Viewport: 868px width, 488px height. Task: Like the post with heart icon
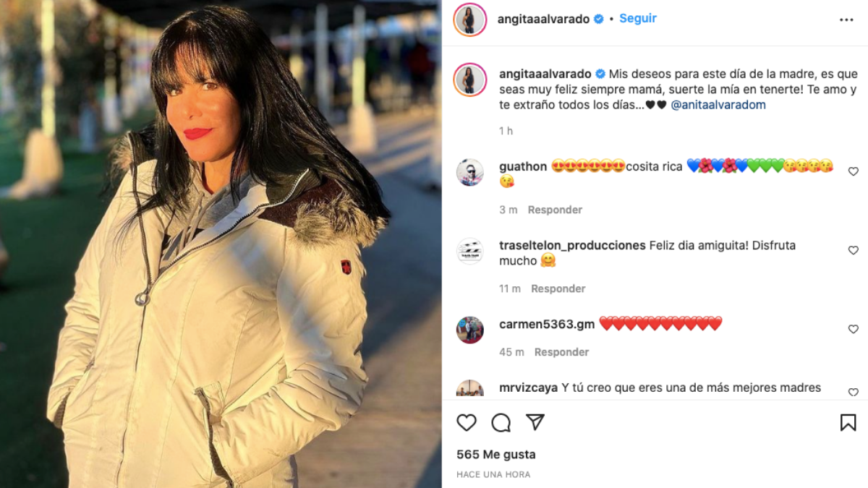tap(467, 423)
